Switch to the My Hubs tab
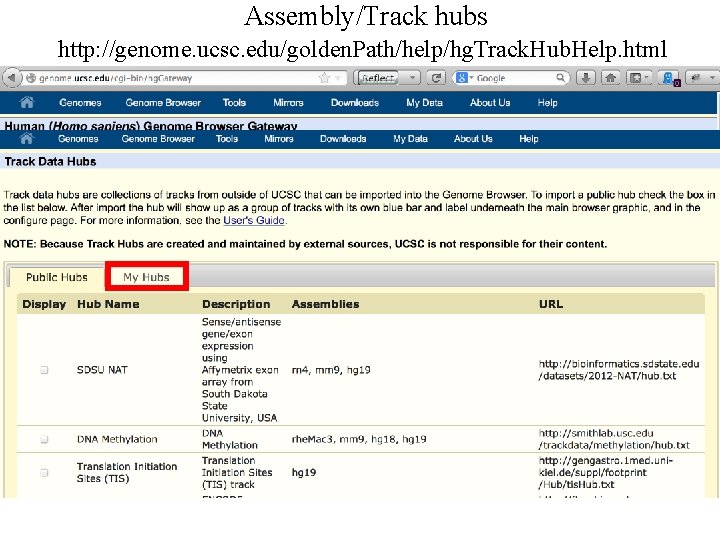720x540 pixels. coord(146,277)
